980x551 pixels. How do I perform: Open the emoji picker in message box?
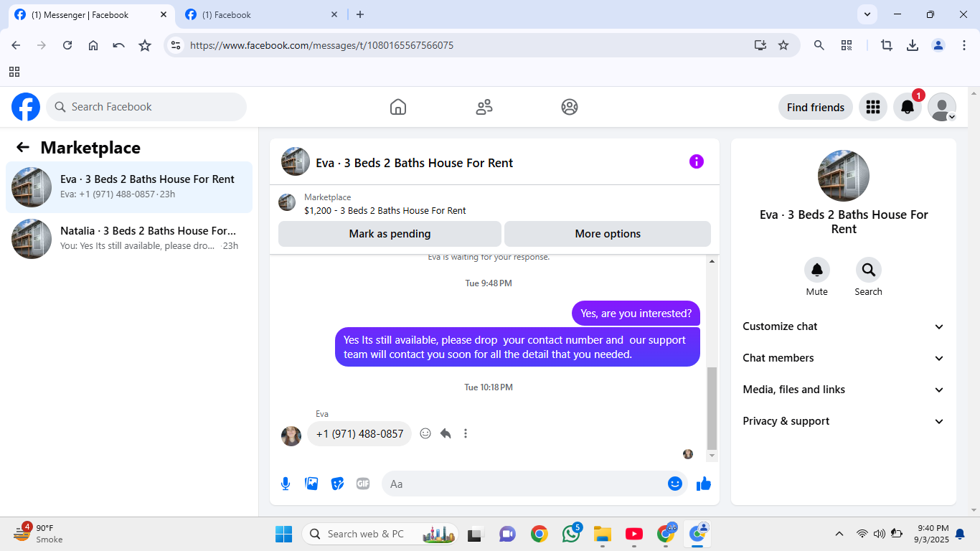(x=674, y=484)
